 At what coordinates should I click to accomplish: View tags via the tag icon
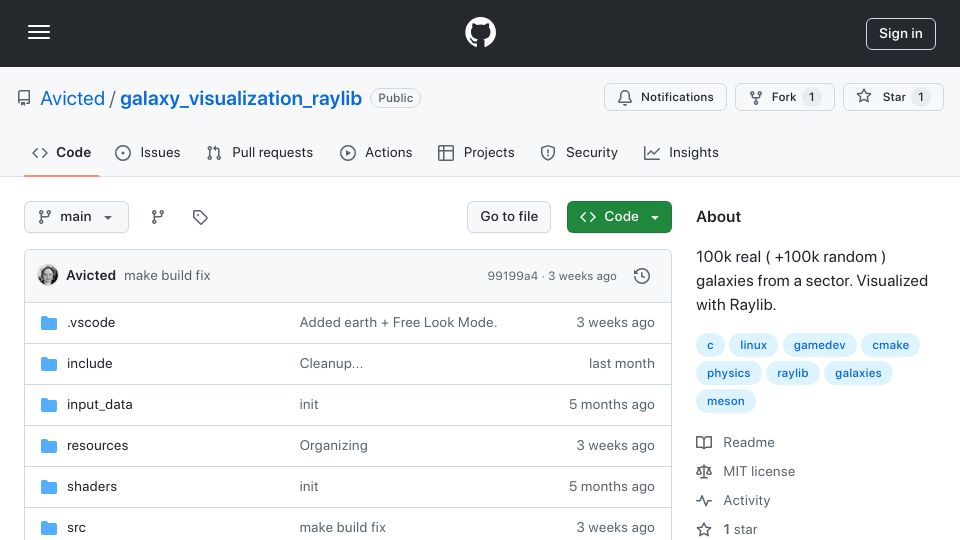[x=200, y=217]
